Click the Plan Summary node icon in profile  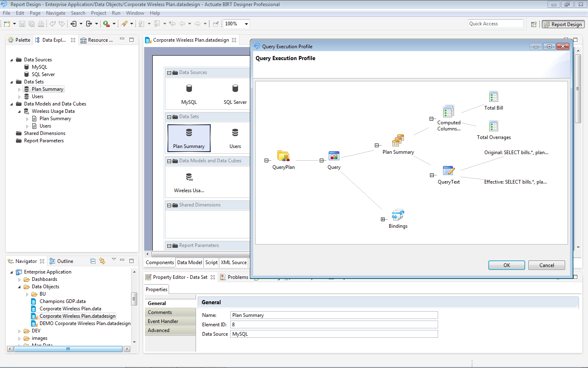point(398,140)
